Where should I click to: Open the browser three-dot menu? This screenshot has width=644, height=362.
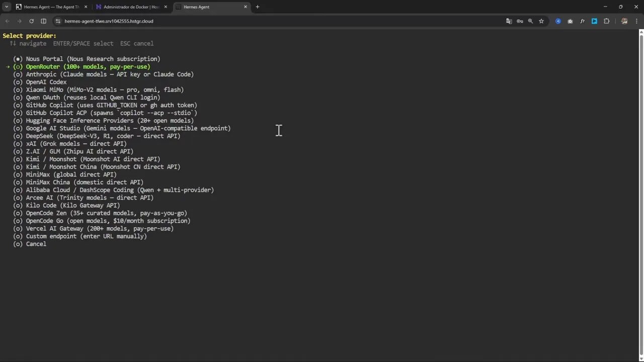point(636,21)
